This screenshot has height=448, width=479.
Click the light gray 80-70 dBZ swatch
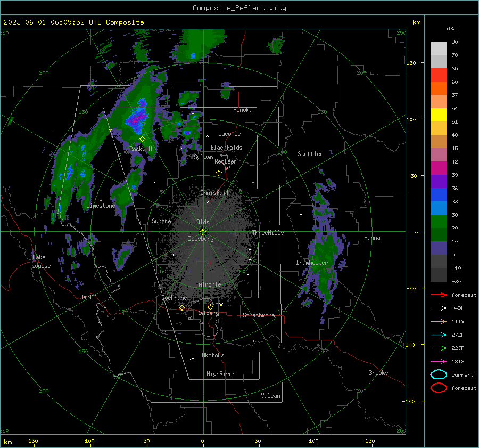[439, 48]
